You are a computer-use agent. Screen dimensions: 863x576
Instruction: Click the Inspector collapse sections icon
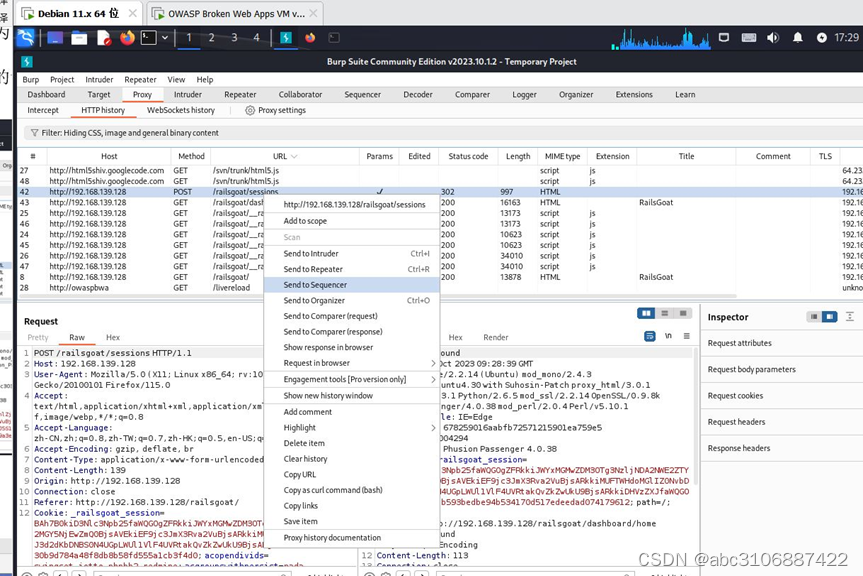(x=850, y=316)
